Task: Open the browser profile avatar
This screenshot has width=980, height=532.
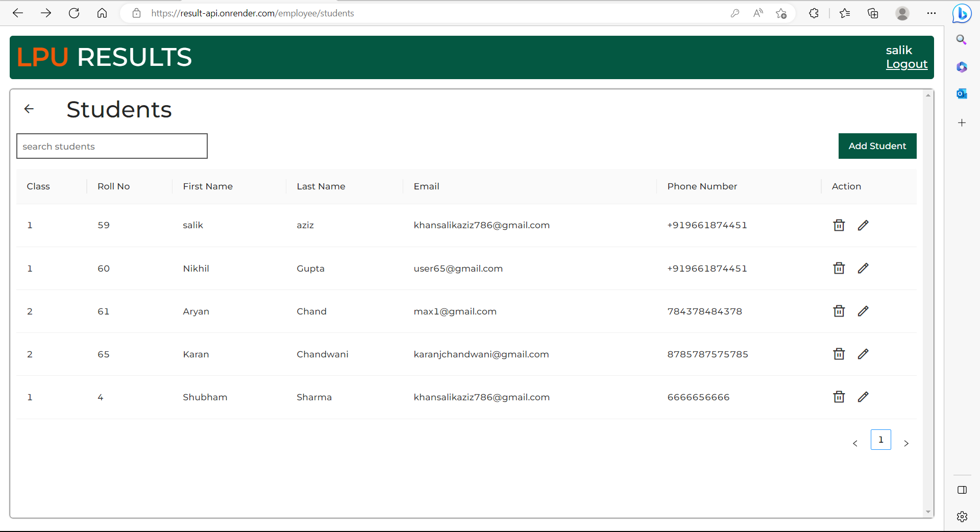Action: coord(902,13)
